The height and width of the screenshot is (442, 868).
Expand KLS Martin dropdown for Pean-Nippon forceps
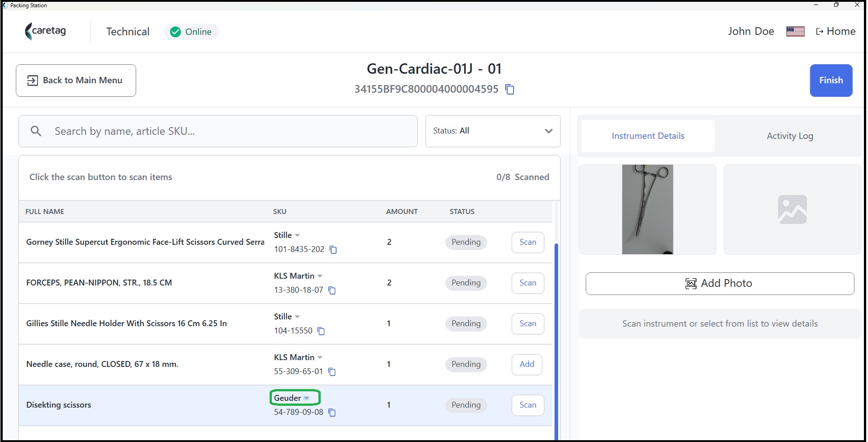tap(320, 276)
